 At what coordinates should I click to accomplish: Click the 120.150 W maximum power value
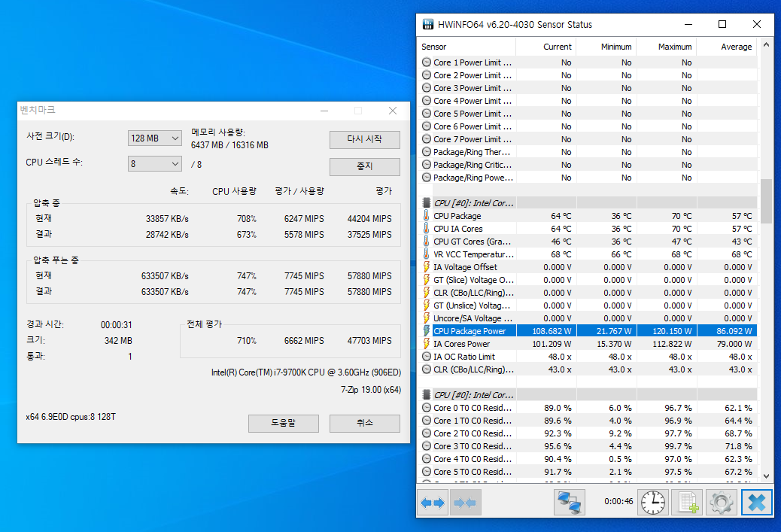pyautogui.click(x=672, y=331)
